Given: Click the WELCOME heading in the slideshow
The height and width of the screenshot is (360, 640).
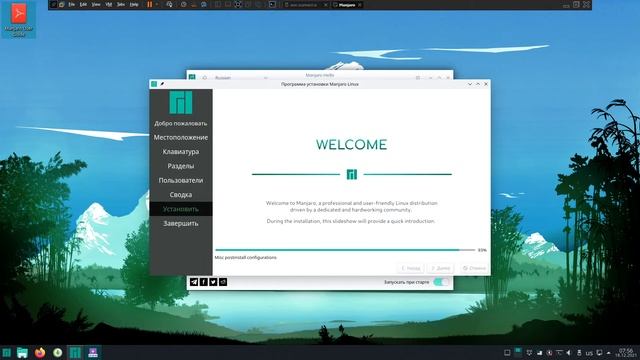Looking at the screenshot, I should point(351,144).
